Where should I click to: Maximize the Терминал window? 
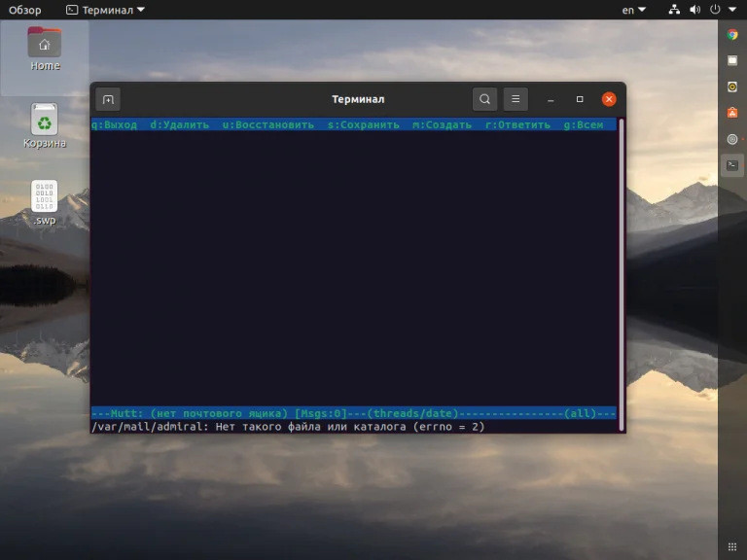coord(580,99)
